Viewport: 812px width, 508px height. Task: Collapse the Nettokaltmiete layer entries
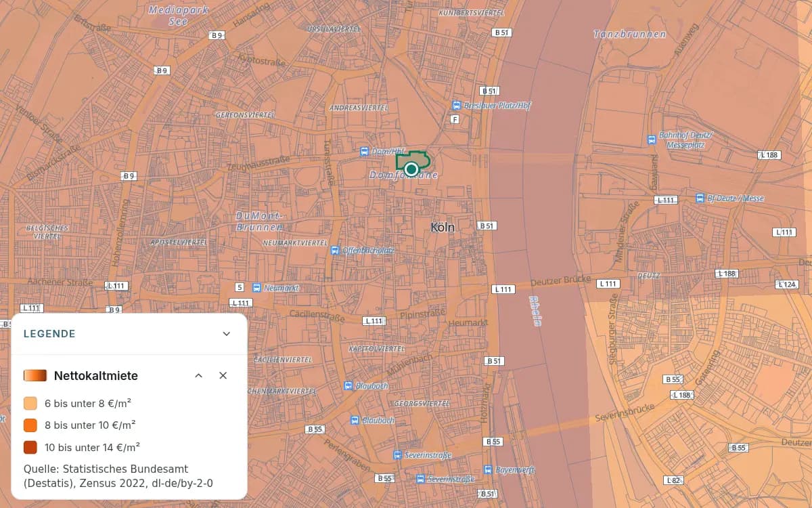point(199,375)
